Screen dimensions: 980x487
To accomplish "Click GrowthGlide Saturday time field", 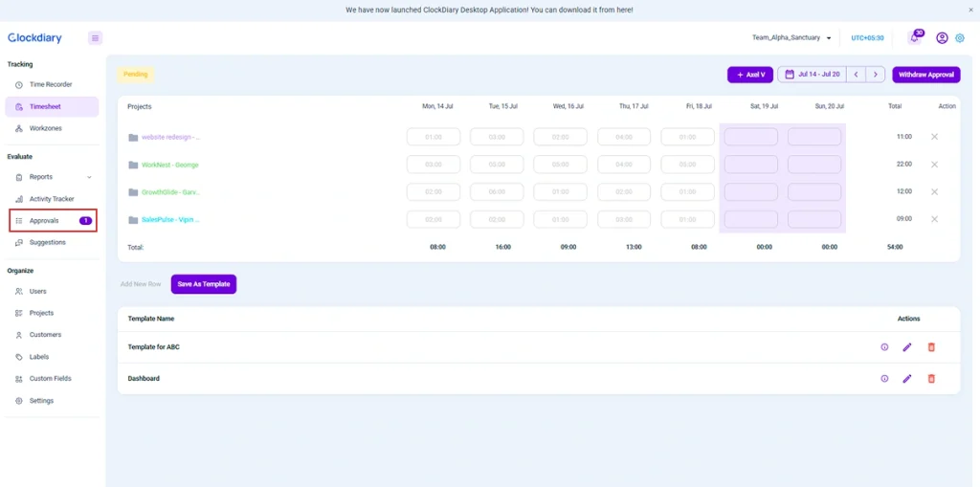I will coord(751,192).
